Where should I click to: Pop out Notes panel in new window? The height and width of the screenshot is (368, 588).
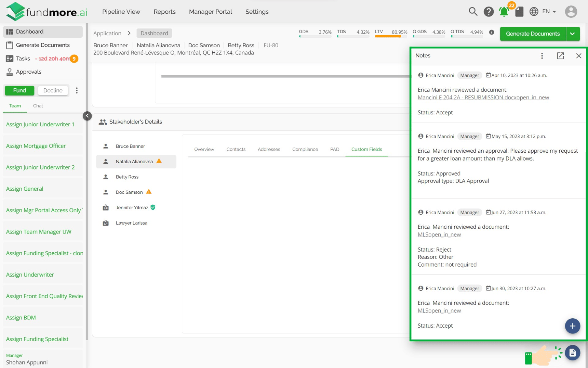click(x=560, y=56)
